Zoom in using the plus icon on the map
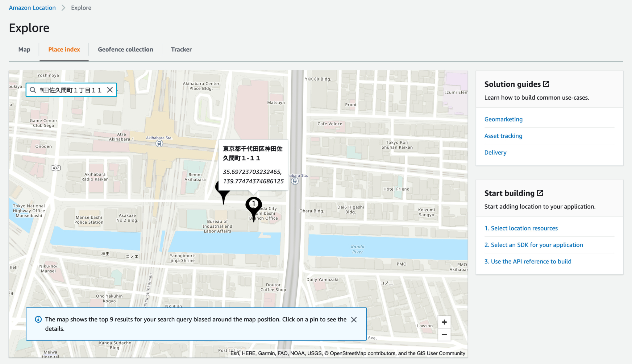The image size is (632, 364). 444,322
